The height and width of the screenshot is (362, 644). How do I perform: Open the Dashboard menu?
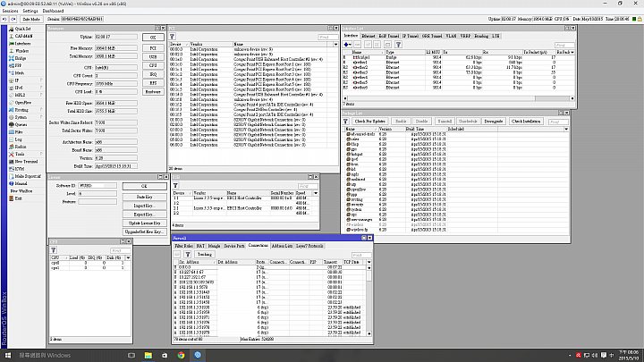click(53, 11)
